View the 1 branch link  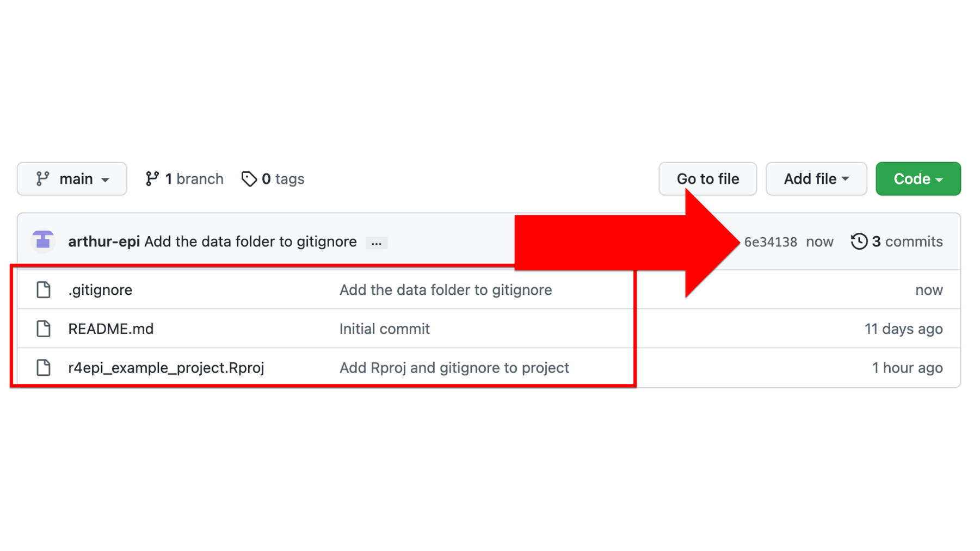pos(184,179)
